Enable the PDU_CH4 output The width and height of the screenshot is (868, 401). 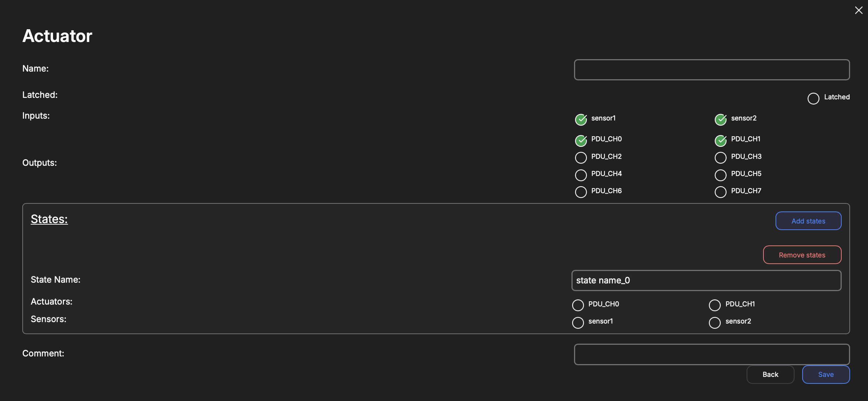click(x=581, y=175)
